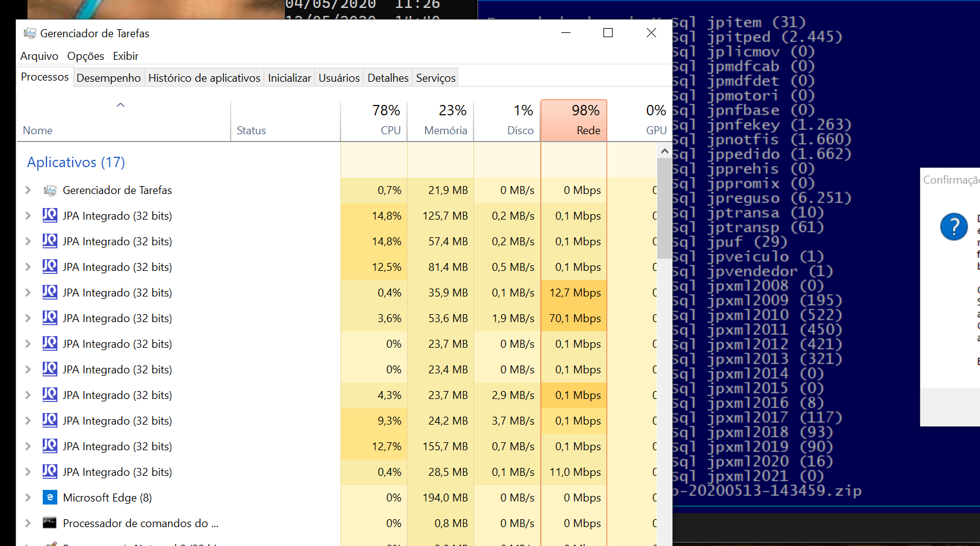
Task: Select the Aplicativos (17) group header
Action: (76, 162)
